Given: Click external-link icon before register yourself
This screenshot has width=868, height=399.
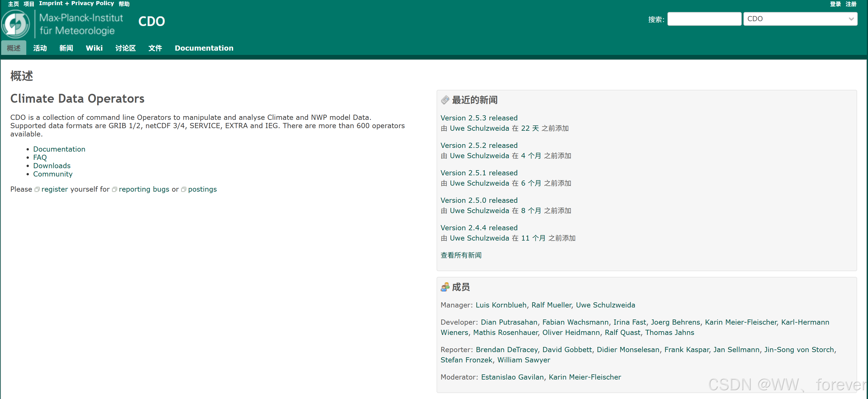Looking at the screenshot, I should [x=37, y=190].
